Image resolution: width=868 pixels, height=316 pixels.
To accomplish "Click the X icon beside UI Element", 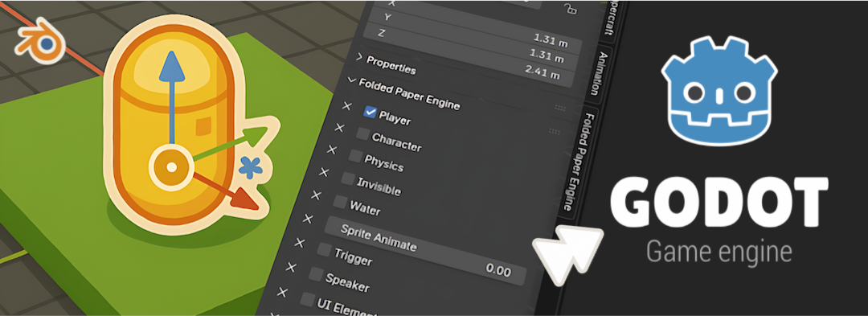I will click(x=282, y=292).
